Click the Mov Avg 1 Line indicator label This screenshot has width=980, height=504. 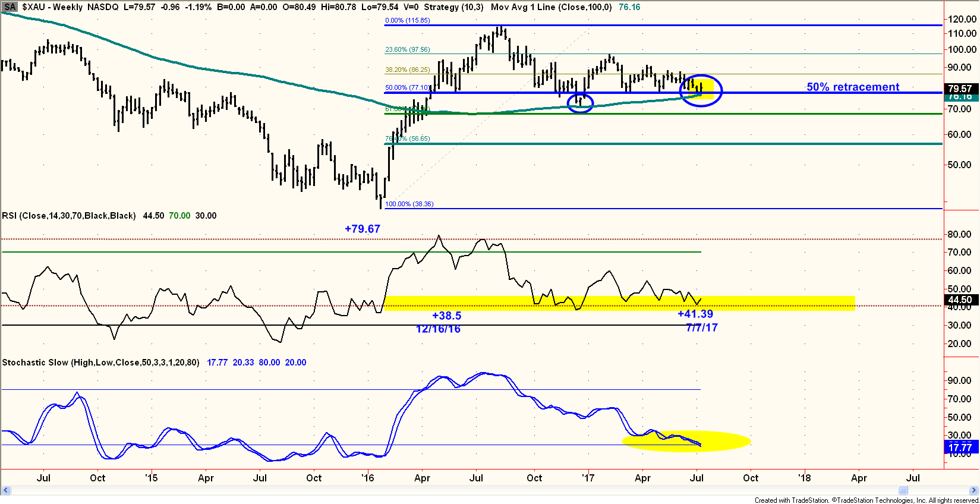(x=551, y=7)
